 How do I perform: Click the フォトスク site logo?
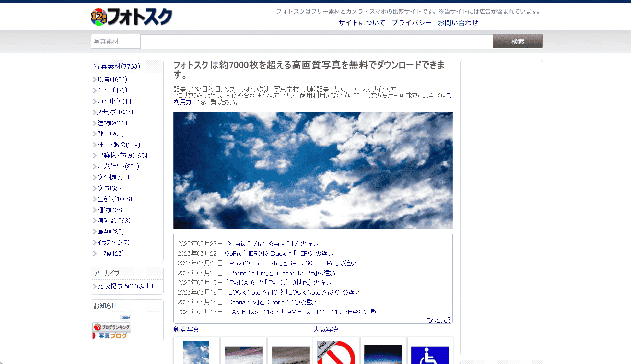131,17
